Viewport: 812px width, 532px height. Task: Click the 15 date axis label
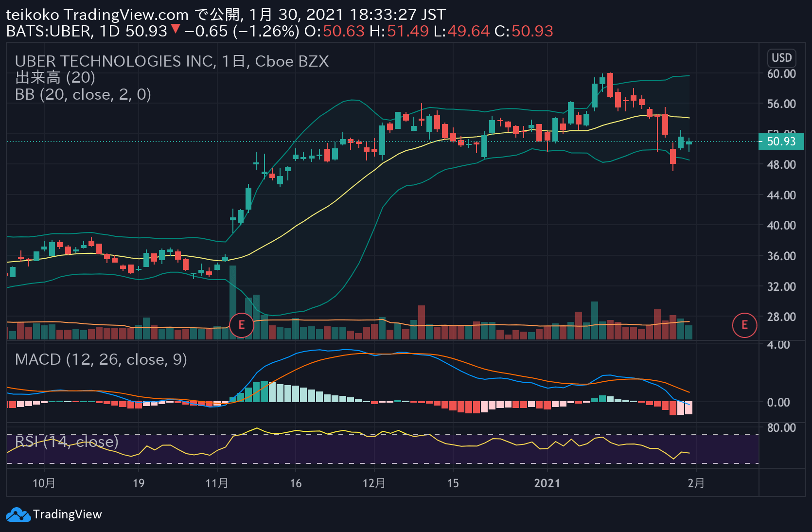(453, 483)
